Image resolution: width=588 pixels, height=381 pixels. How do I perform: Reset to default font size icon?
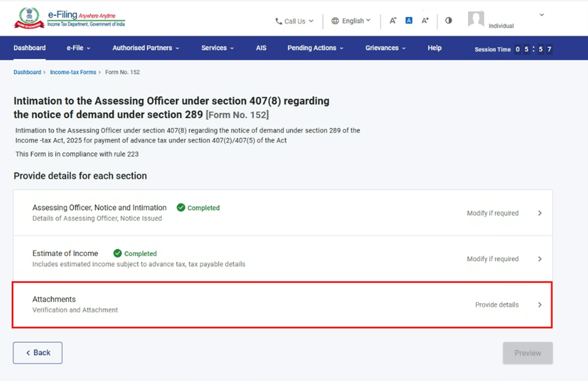(x=409, y=21)
